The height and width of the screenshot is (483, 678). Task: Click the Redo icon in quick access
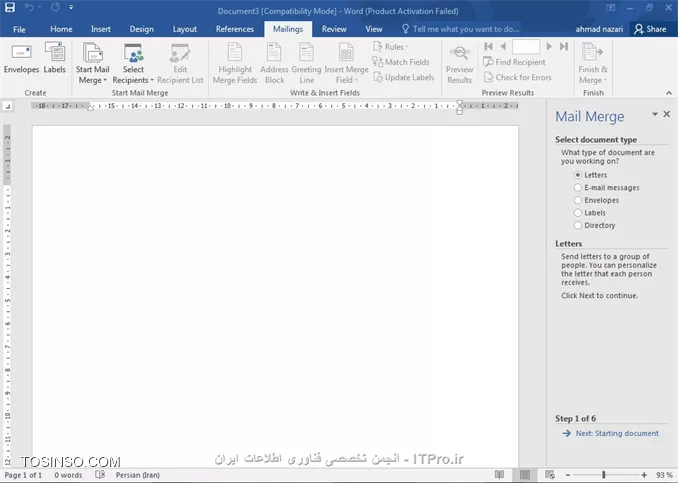tap(55, 7)
